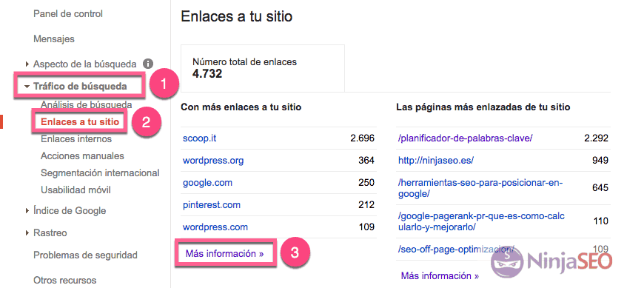
Task: Click the 110 count for google-pagerank page
Action: pos(601,221)
